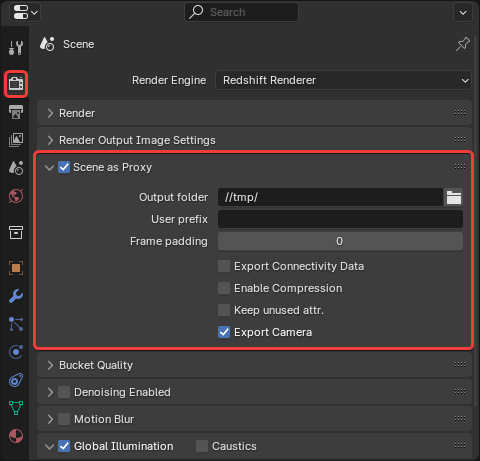Pin the Scene properties editor
Image resolution: width=480 pixels, height=461 pixels.
[x=463, y=44]
